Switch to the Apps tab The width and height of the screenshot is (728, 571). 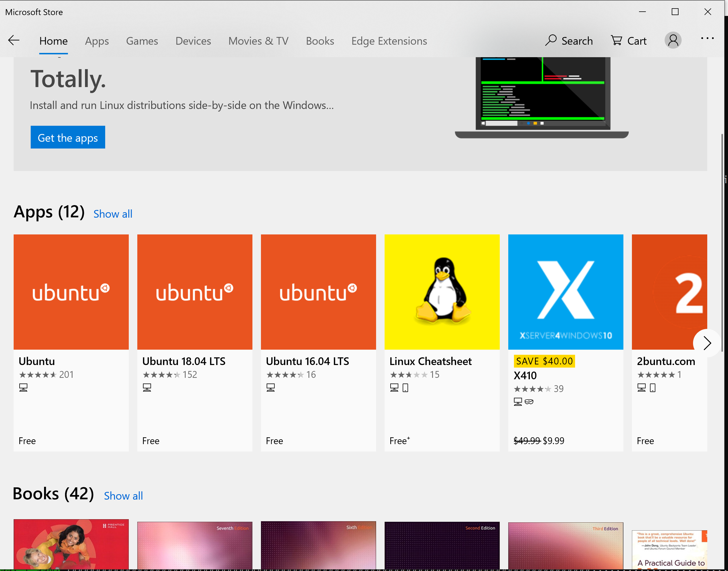97,41
